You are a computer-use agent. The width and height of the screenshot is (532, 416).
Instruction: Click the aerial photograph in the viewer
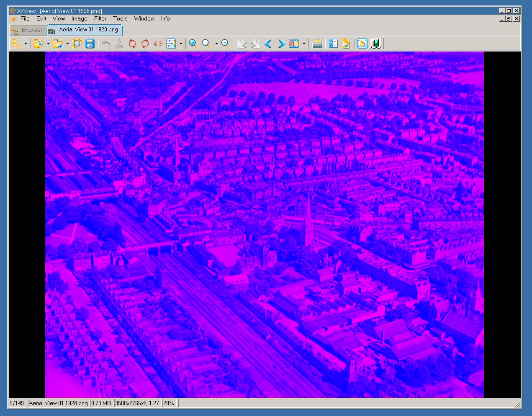coord(264,225)
